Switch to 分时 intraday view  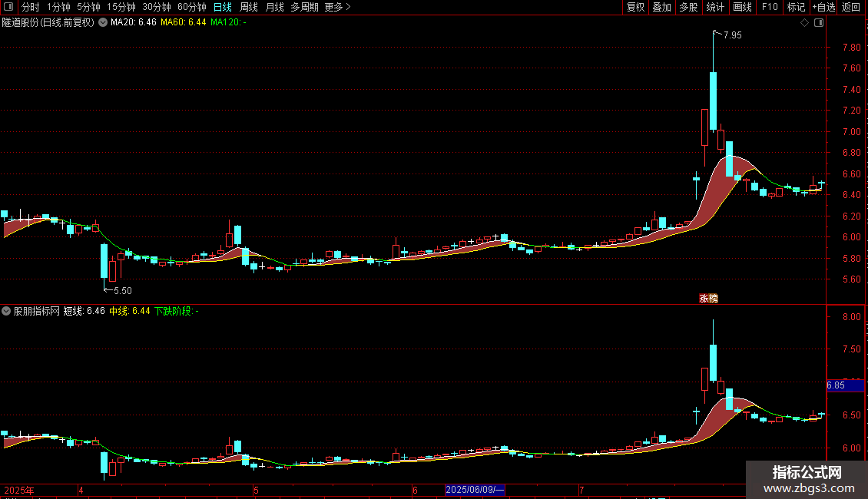pyautogui.click(x=31, y=7)
